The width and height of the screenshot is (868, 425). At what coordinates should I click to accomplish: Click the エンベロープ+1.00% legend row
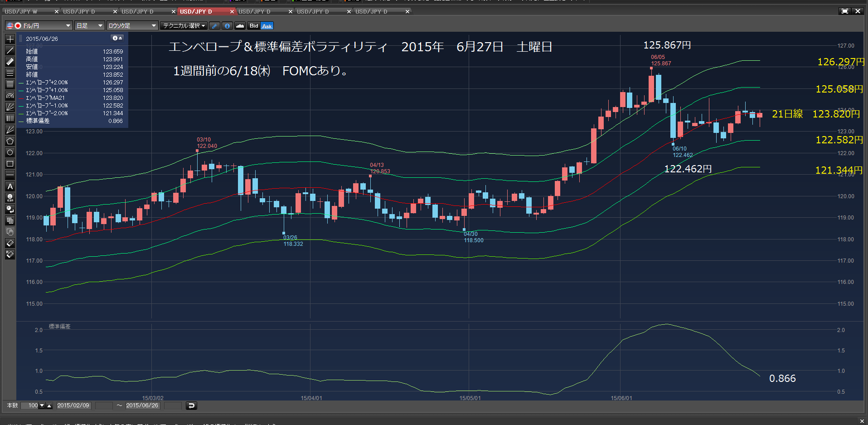[71, 90]
